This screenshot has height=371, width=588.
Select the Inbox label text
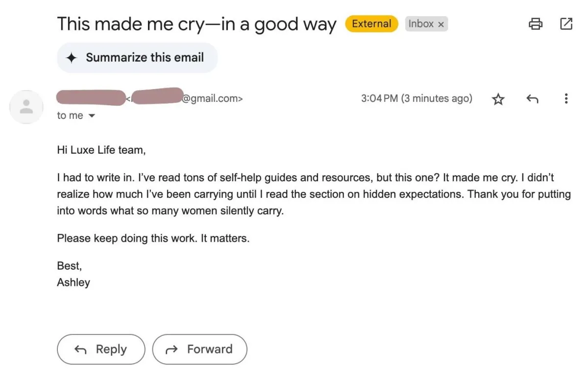point(421,23)
